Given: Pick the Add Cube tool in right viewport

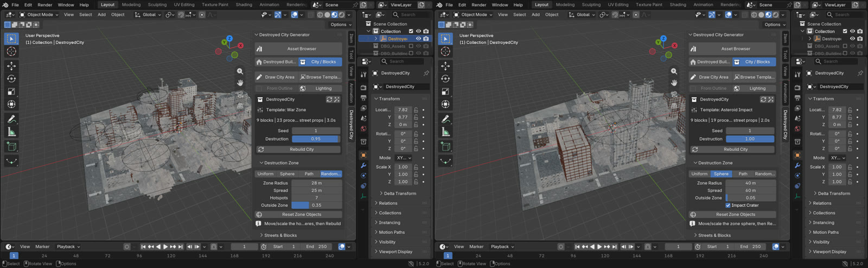Looking at the screenshot, I should point(445,146).
